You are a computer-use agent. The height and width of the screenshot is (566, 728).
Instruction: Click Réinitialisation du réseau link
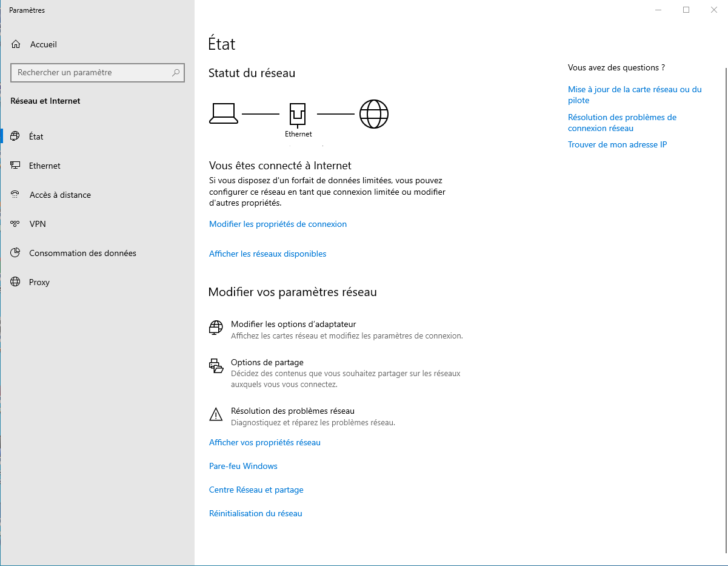pos(255,513)
